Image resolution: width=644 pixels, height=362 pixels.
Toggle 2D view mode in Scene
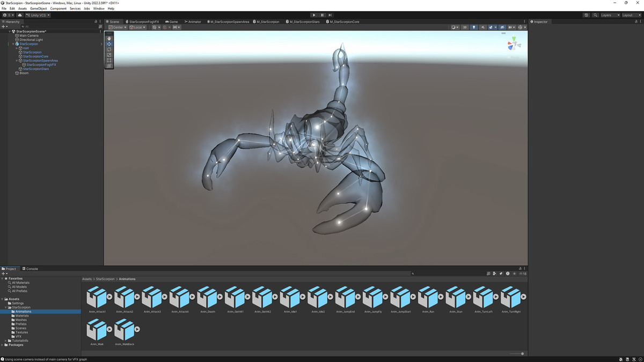pyautogui.click(x=465, y=27)
